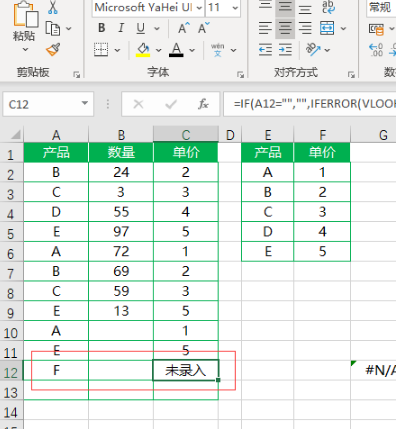Viewport: 397px width, 429px height.
Task: Apply cell borders icon
Action: pos(101,50)
